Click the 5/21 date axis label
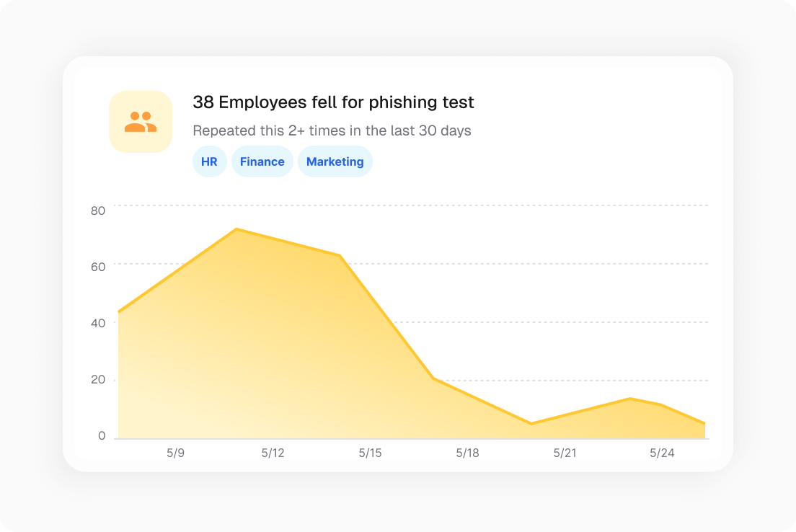This screenshot has height=532, width=796. point(565,453)
